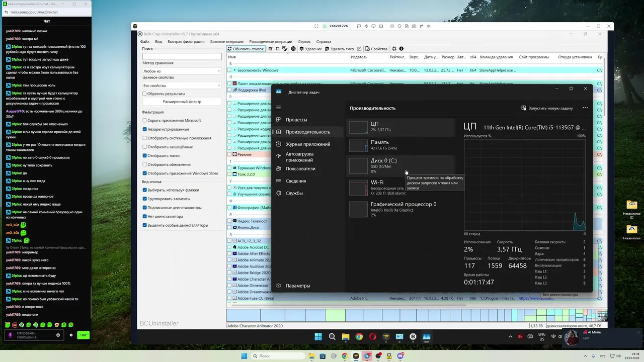Open Services (Службы) page in Task Manager
The width and height of the screenshot is (644, 362).
point(308,193)
